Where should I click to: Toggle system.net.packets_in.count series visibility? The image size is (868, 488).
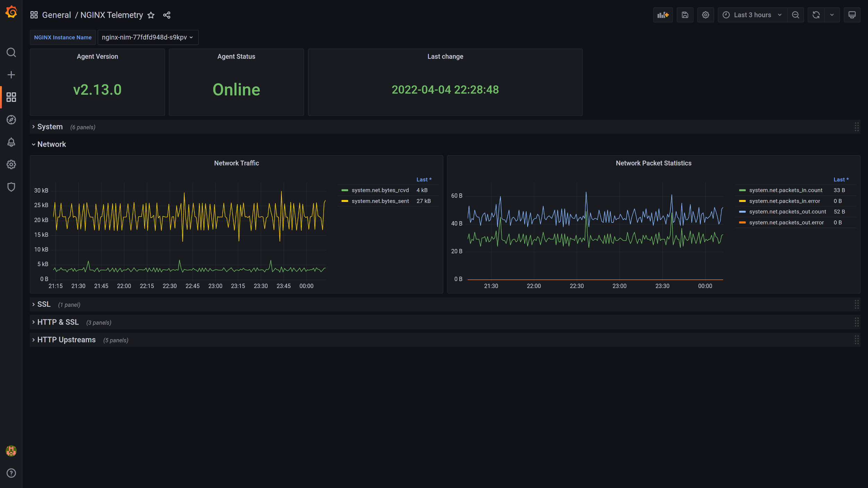(786, 190)
